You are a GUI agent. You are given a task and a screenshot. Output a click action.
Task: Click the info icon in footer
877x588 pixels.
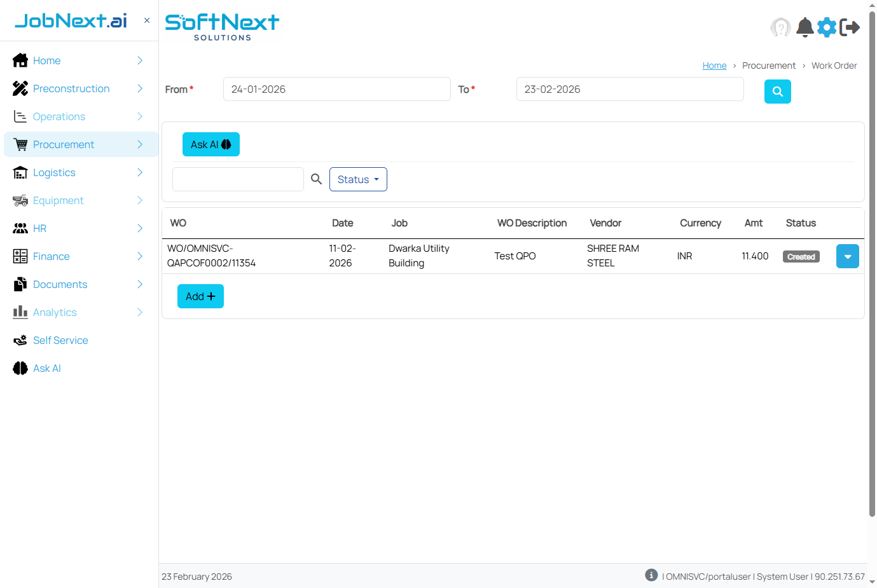[x=651, y=575]
